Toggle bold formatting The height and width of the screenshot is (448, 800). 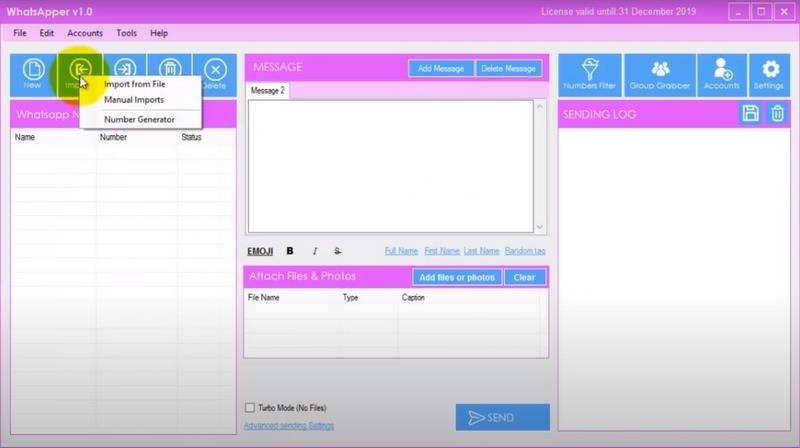(290, 251)
